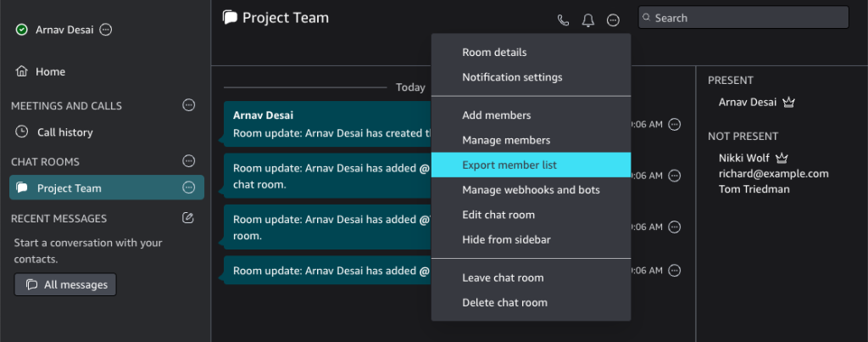Click crown icon next to Nikki Wolf
The image size is (868, 342).
[782, 158]
